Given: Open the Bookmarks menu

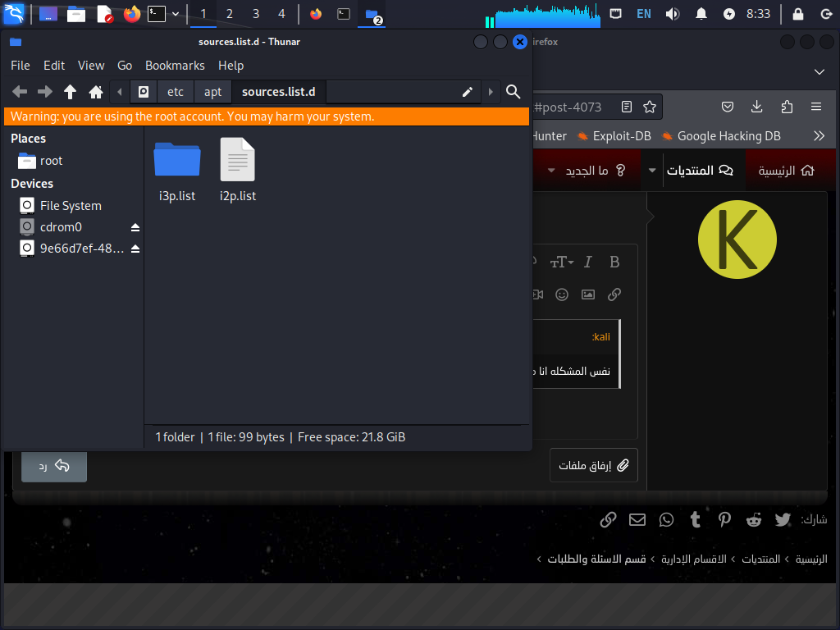Looking at the screenshot, I should 176,66.
